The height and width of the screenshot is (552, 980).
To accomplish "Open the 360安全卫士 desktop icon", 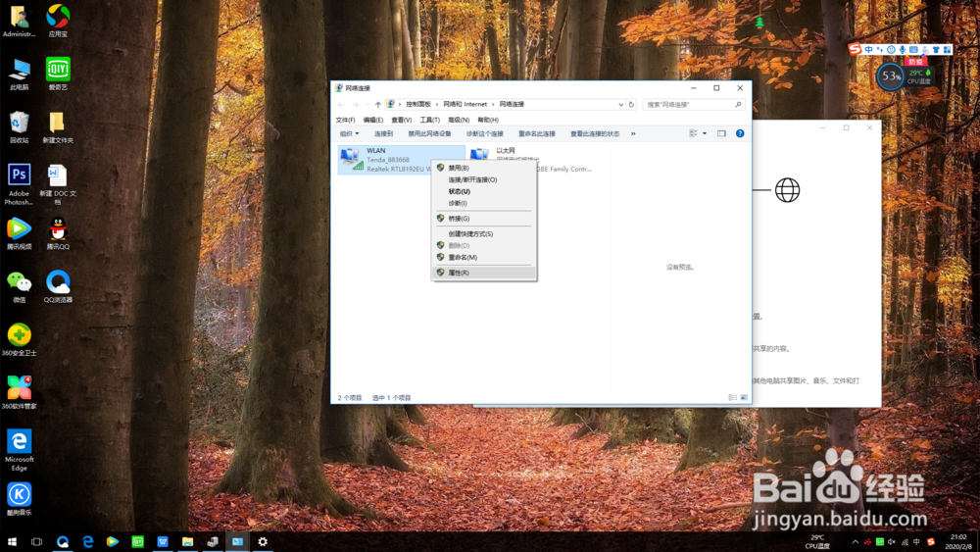I will (x=20, y=339).
